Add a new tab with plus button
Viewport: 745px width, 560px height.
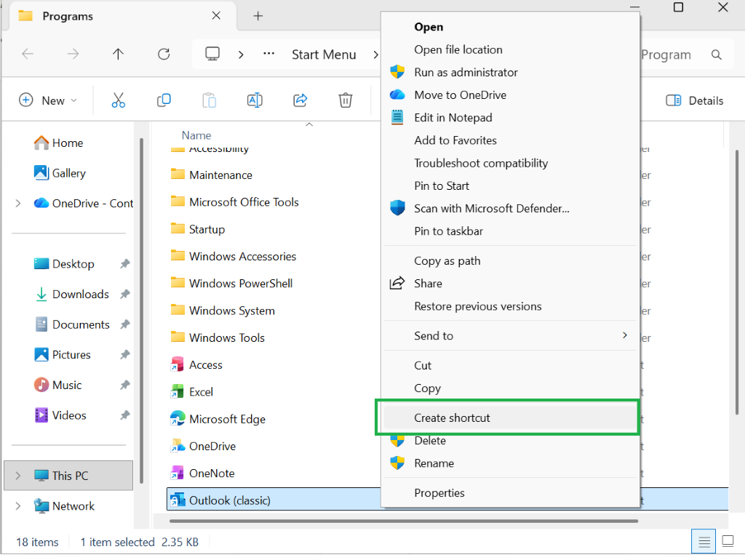coord(258,16)
